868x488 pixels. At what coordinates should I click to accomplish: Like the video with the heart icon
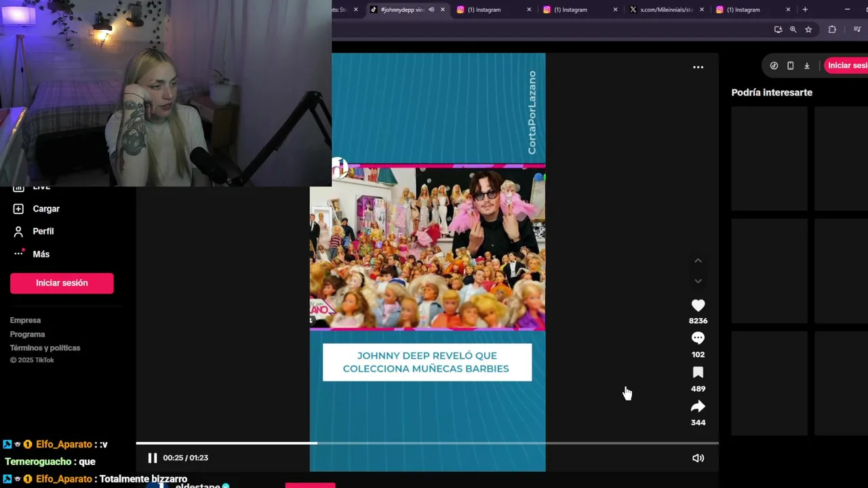click(698, 306)
